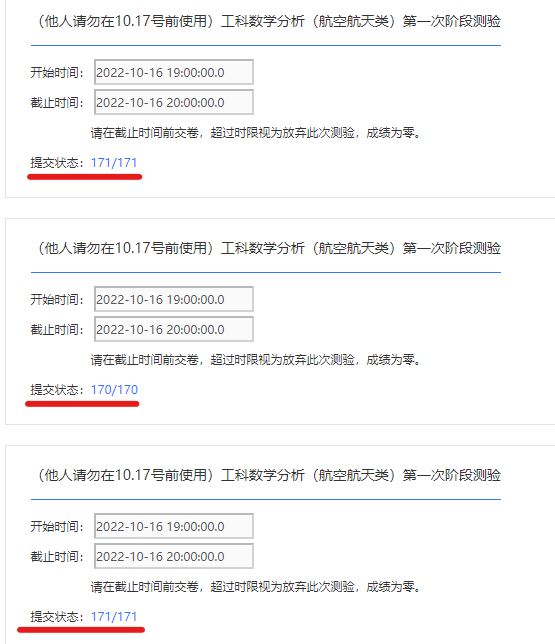
Task: Open the 170/170 submission status link
Action: click(x=114, y=389)
